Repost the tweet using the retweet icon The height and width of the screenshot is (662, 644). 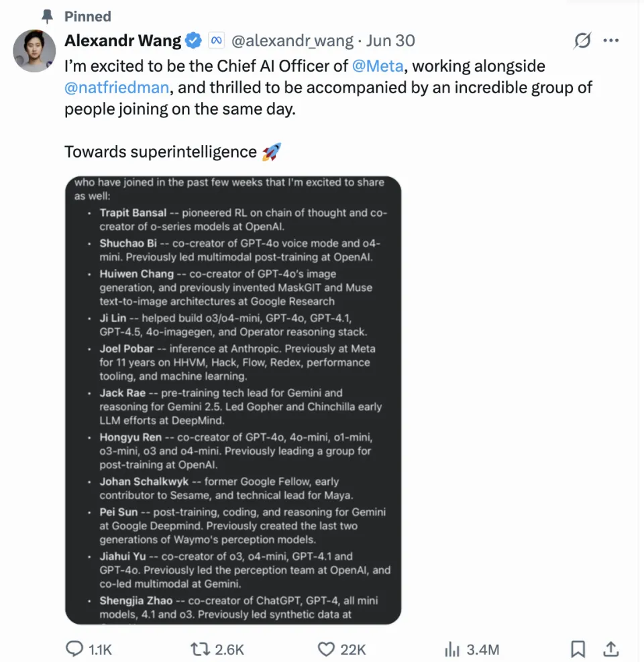199,649
